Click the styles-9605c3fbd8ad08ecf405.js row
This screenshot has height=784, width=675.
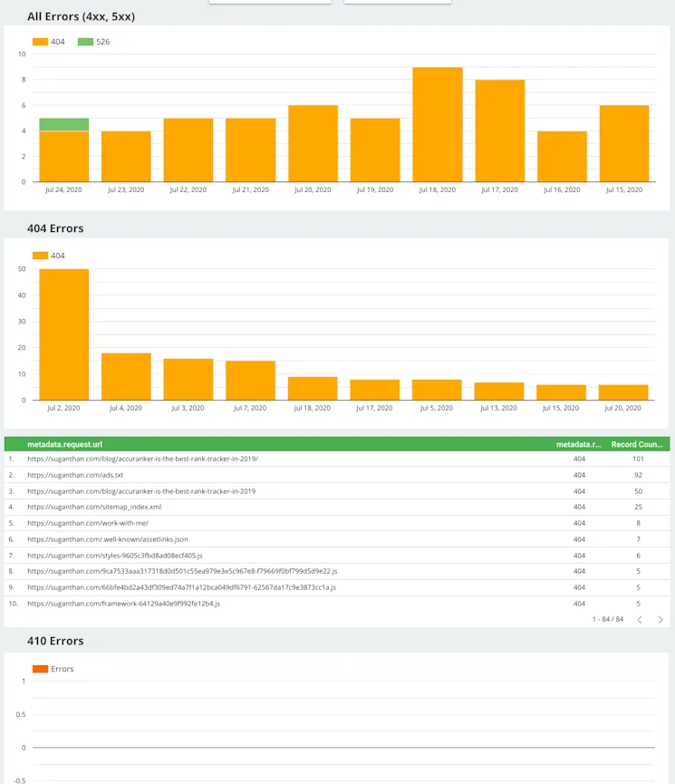pyautogui.click(x=115, y=555)
